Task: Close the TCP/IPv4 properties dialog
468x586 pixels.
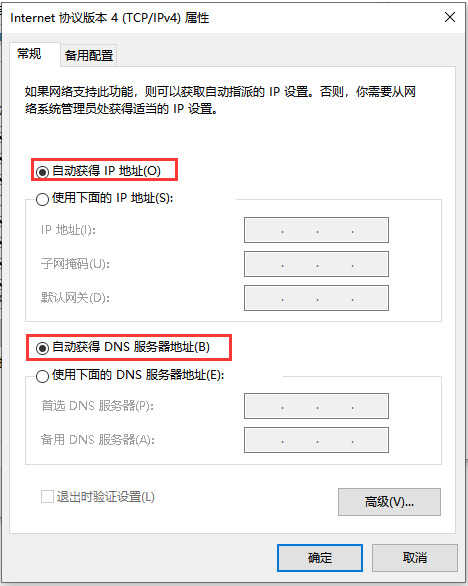Action: tap(450, 17)
